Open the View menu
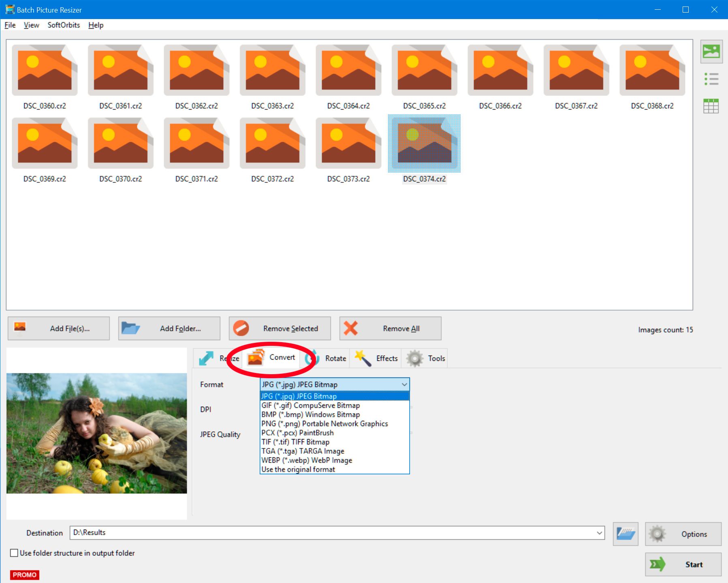The width and height of the screenshot is (728, 583). tap(31, 25)
